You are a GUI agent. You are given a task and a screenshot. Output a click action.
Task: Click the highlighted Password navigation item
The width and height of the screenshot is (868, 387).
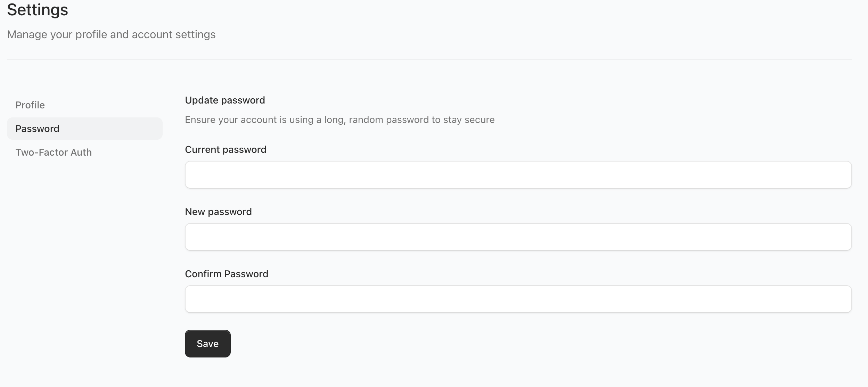click(x=37, y=128)
